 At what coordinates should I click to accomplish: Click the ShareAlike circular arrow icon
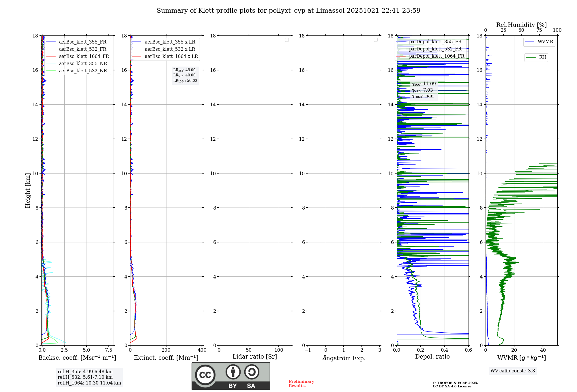pyautogui.click(x=252, y=372)
